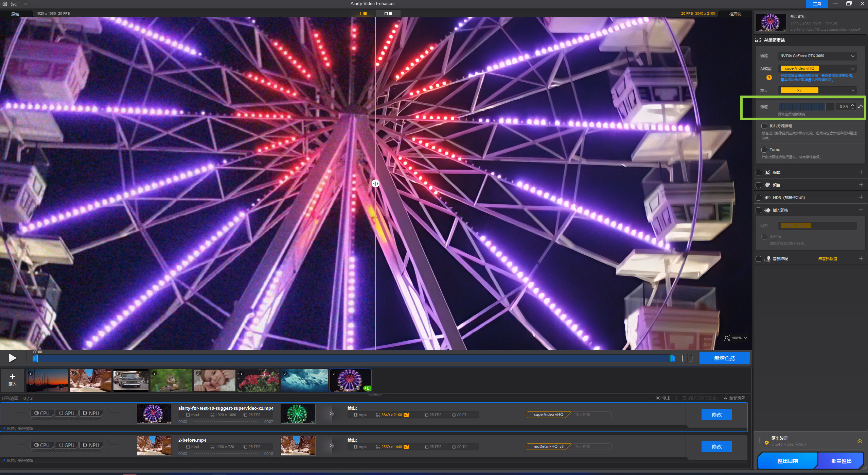Toggle the HDR experimental feature checkbox

[x=759, y=198]
